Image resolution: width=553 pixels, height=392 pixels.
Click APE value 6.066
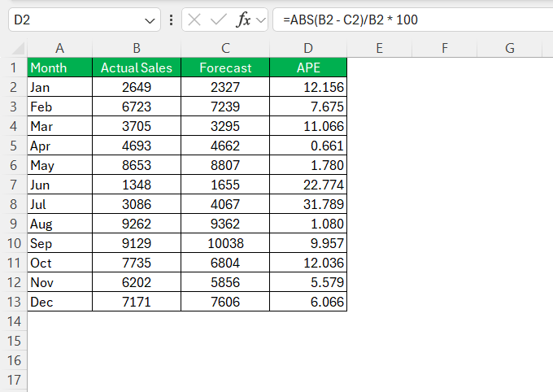coord(308,302)
